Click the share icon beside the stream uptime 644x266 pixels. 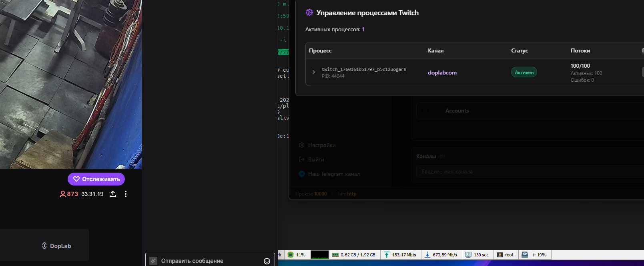click(x=113, y=194)
